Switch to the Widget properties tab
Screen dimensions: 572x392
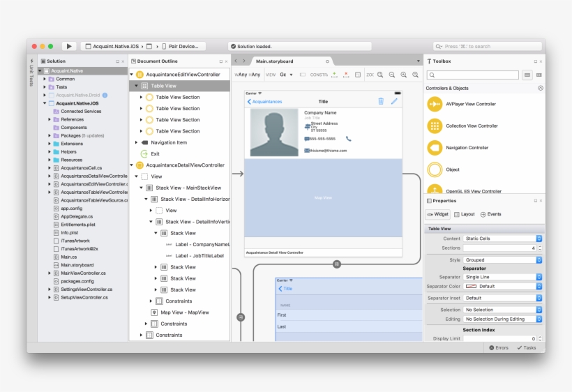click(438, 214)
